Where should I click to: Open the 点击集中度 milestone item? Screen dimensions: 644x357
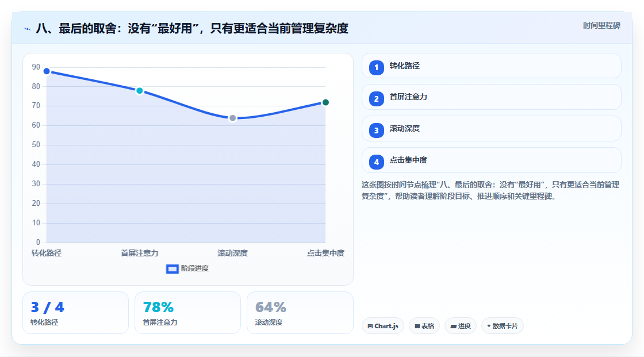491,160
